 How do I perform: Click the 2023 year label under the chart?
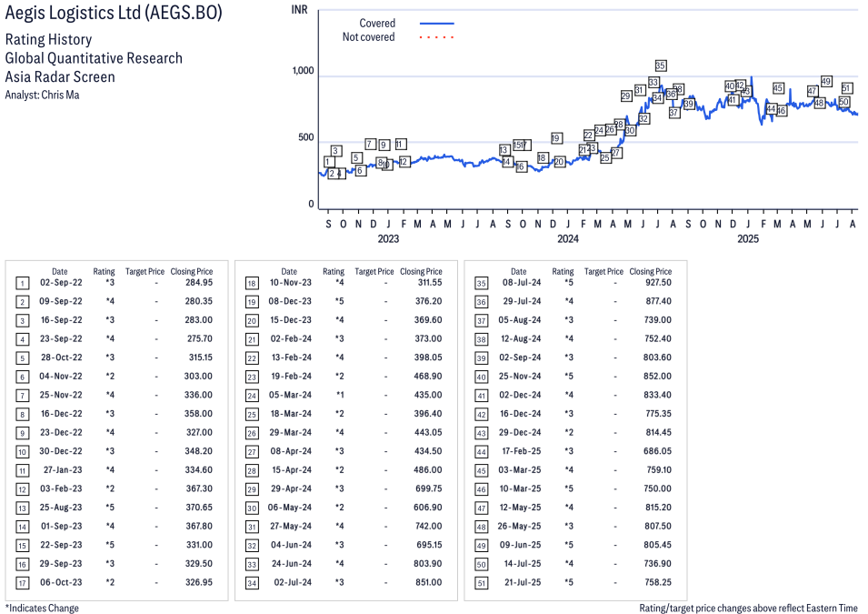388,239
